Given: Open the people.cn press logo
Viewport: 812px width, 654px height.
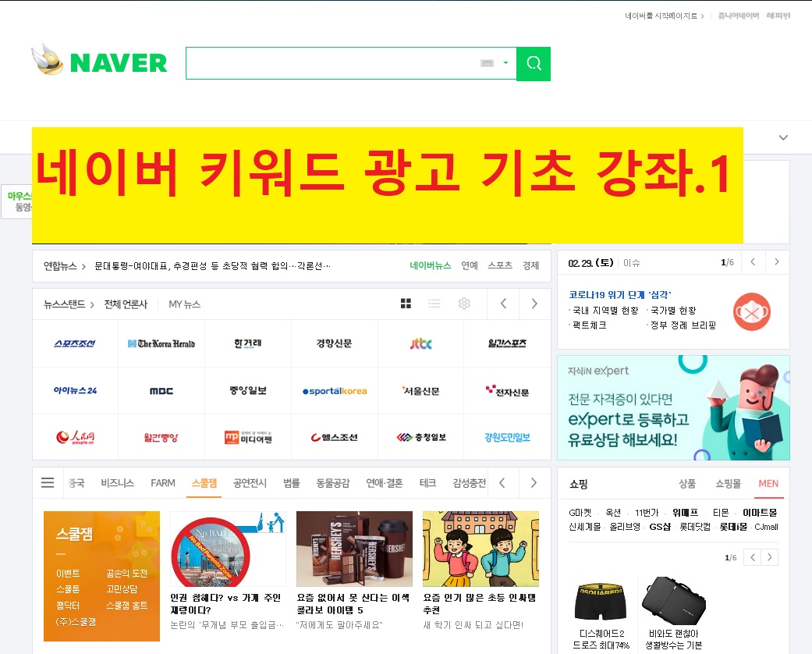Looking at the screenshot, I should point(75,437).
